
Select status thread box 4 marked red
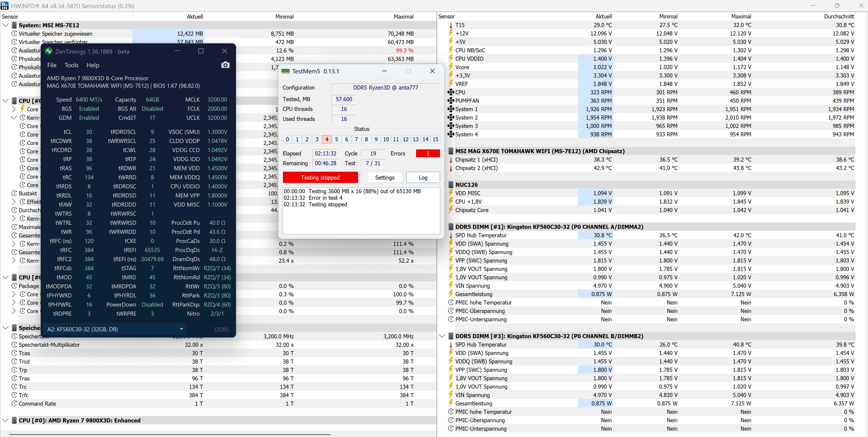(x=326, y=139)
